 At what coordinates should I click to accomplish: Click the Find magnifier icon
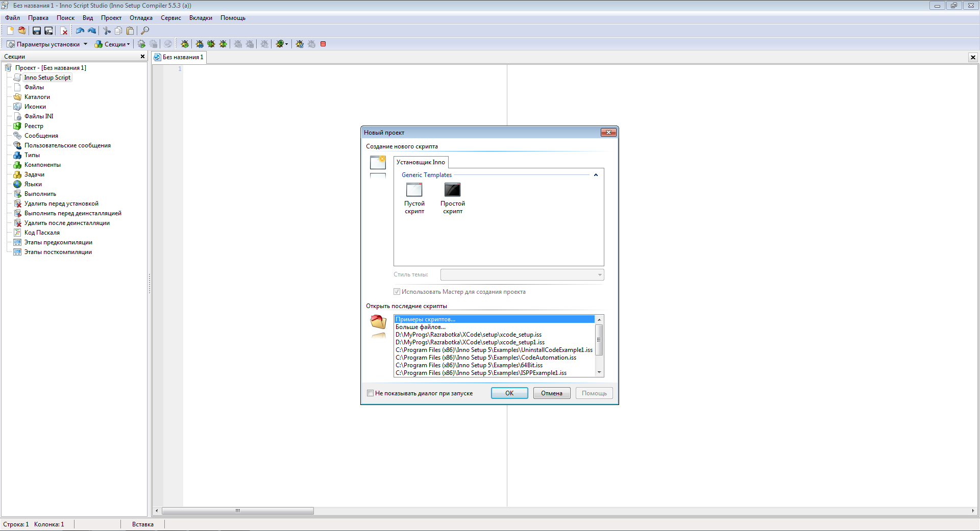pos(145,31)
